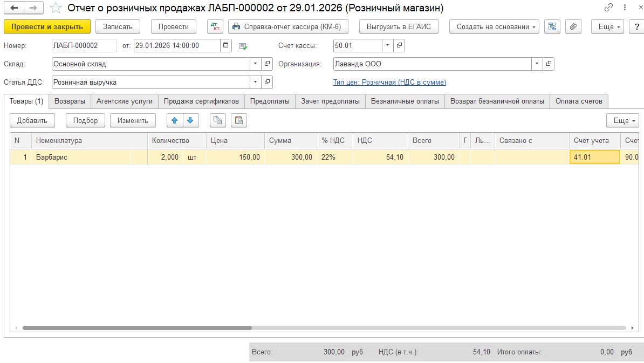Expand Склад dropdown list

pyautogui.click(x=256, y=64)
